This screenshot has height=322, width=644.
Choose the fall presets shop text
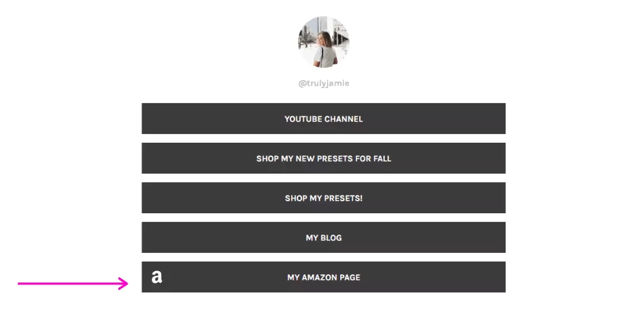coord(323,158)
